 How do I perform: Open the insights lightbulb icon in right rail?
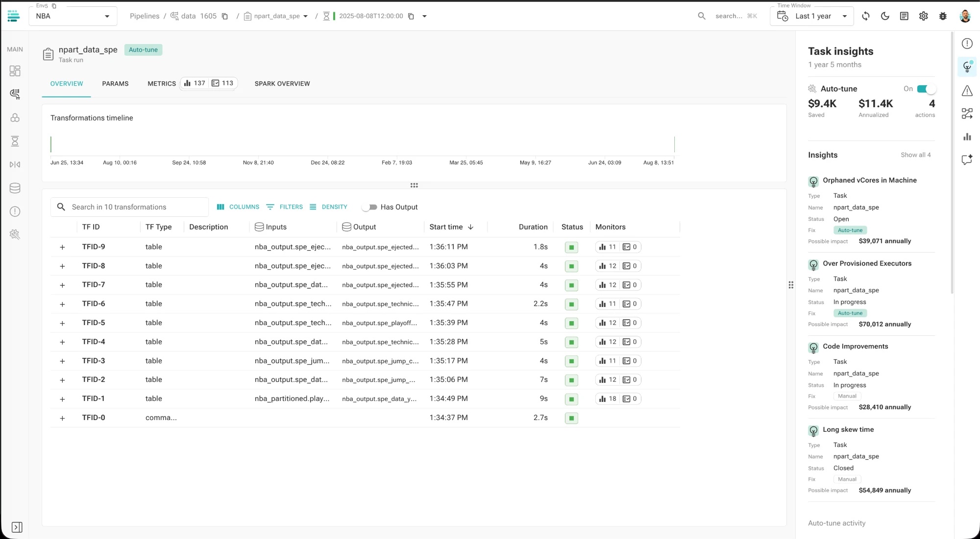[967, 67]
